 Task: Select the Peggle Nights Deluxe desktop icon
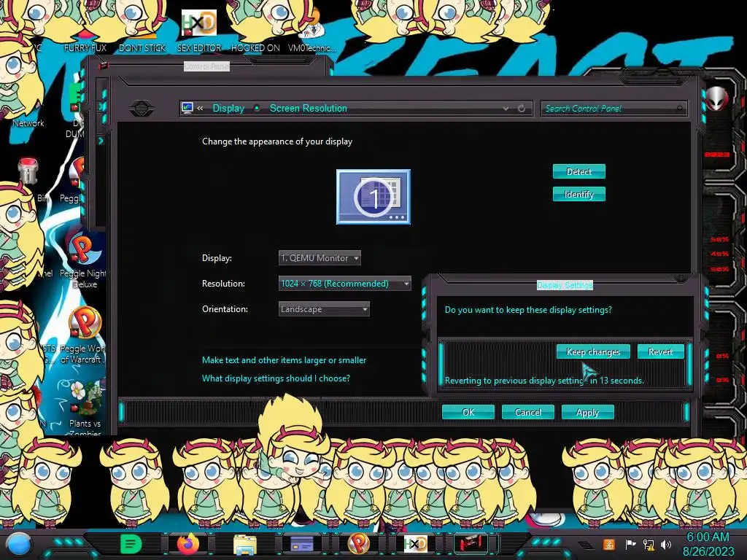[83, 260]
